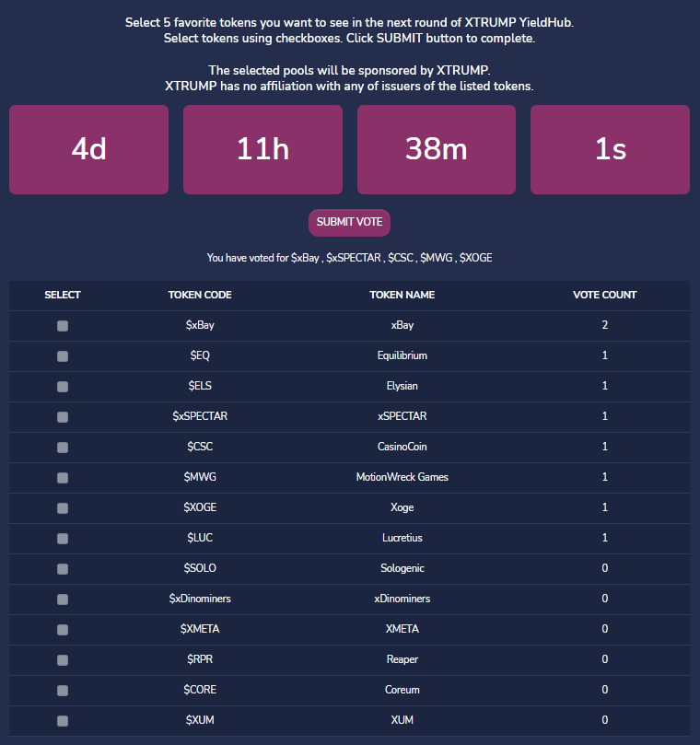Screen dimensions: 700x745
Task: Click the token code $XOGE
Action: click(200, 507)
